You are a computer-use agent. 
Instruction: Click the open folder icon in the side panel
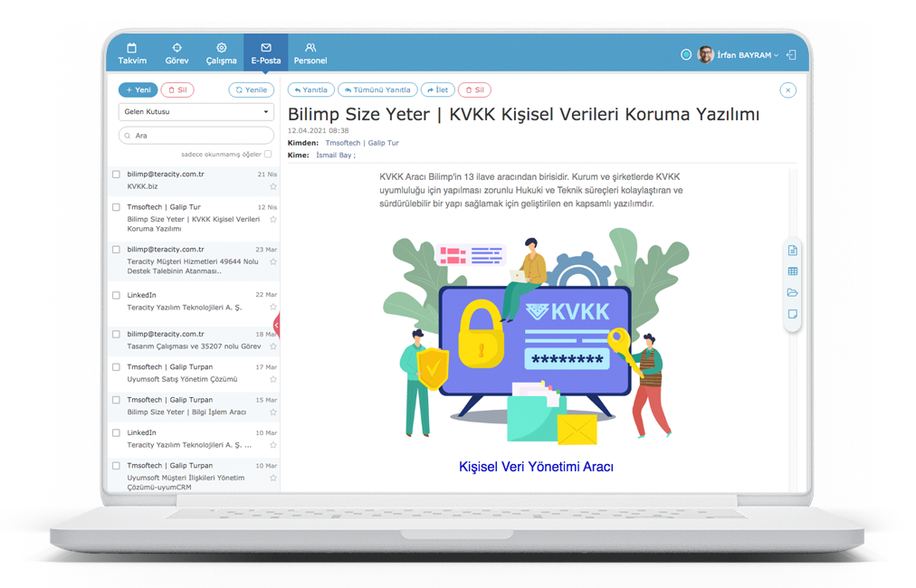(792, 292)
